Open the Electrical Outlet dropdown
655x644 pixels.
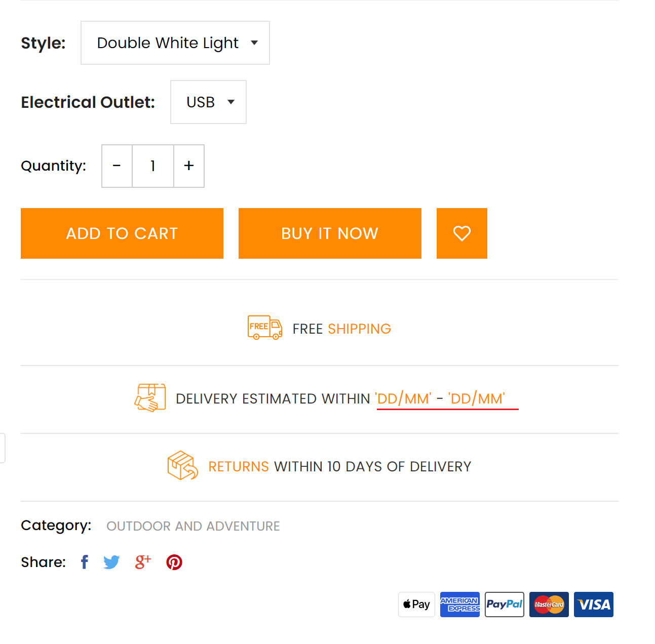208,102
